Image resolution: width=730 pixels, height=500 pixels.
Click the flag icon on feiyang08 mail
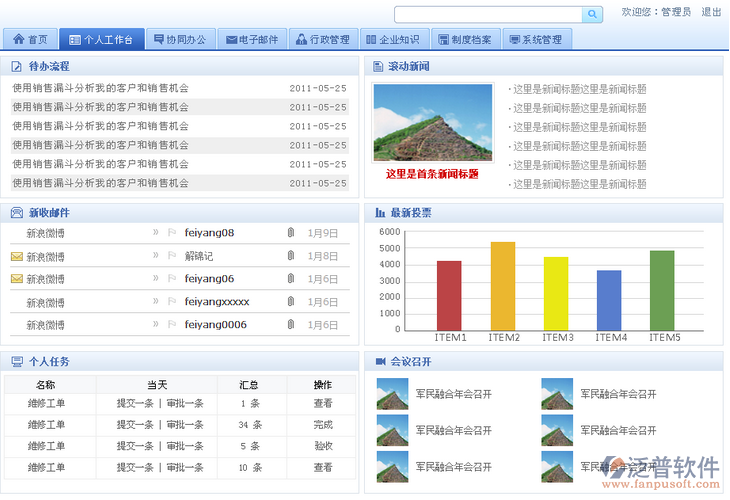tap(172, 233)
